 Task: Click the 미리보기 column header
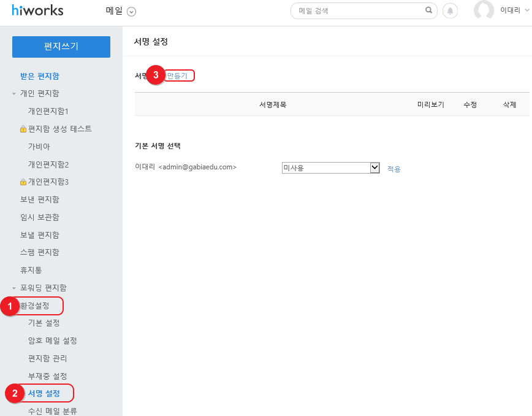pyautogui.click(x=430, y=104)
